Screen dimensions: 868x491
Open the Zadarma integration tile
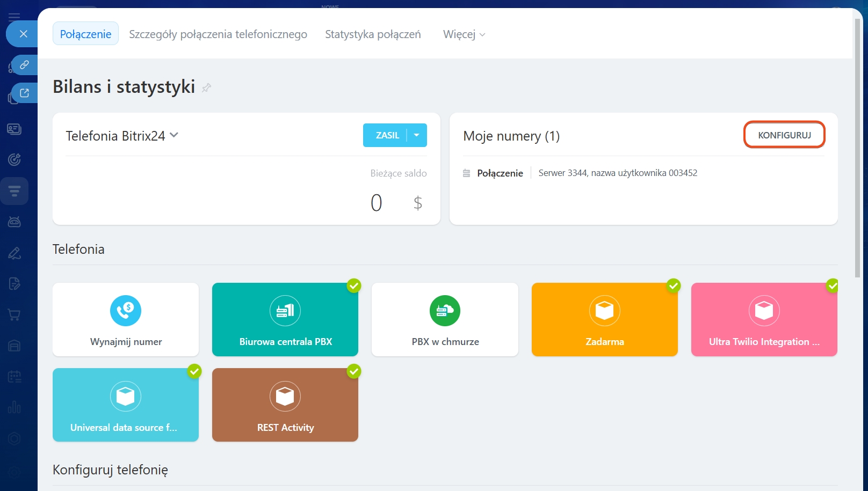(604, 320)
